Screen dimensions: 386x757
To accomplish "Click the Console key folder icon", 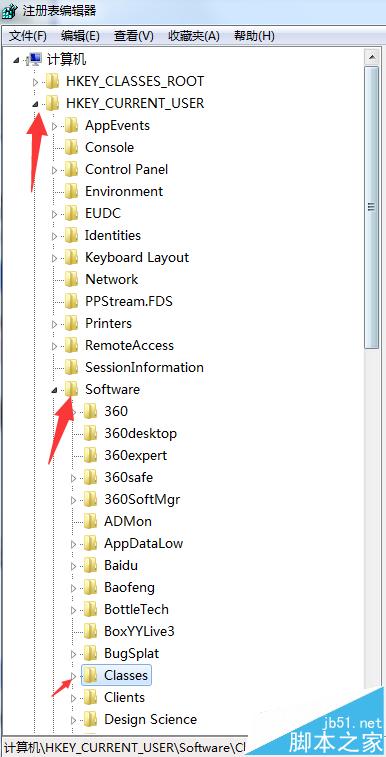I will pyautogui.click(x=71, y=147).
